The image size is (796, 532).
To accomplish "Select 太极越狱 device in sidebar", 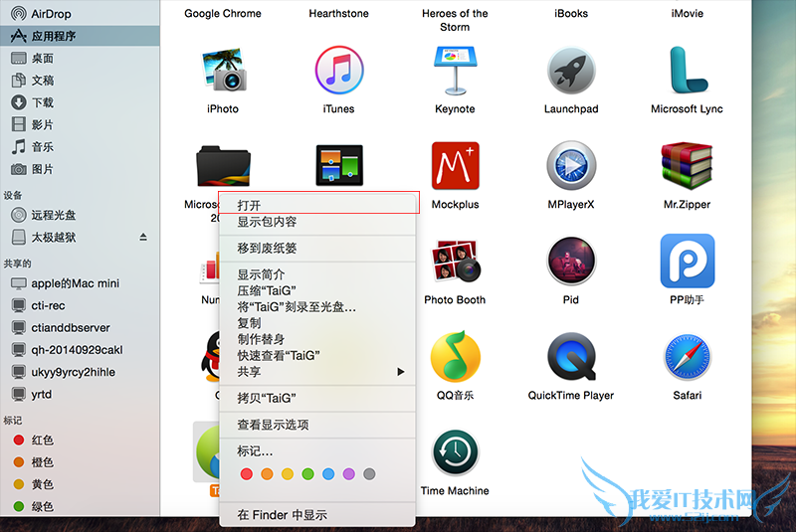I will pyautogui.click(x=80, y=238).
